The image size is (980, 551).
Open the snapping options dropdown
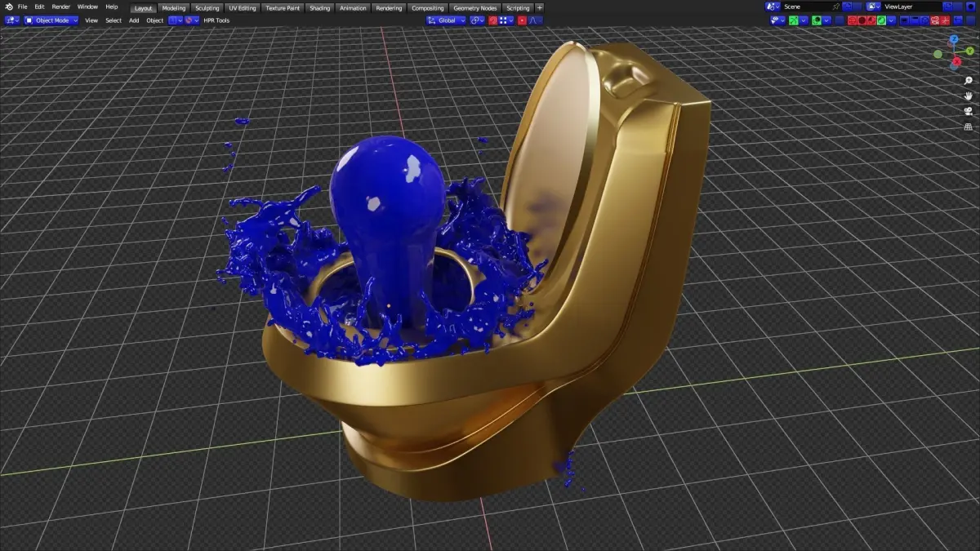(x=506, y=20)
